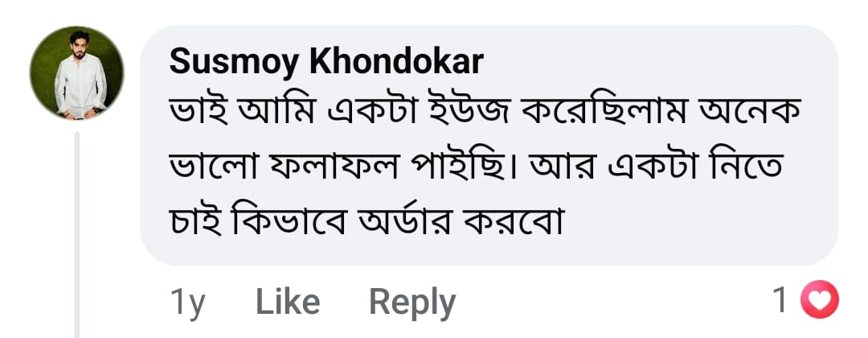The width and height of the screenshot is (868, 338).
Task: Reply to Susmoy Khondokar's comment
Action: 411,303
